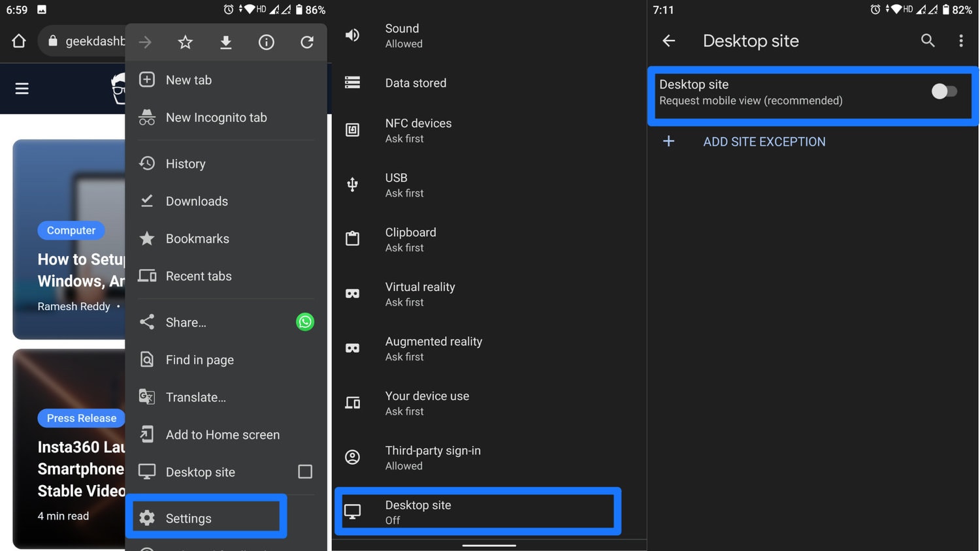The width and height of the screenshot is (980, 551).
Task: Open Data stored site setting
Action: pos(489,83)
